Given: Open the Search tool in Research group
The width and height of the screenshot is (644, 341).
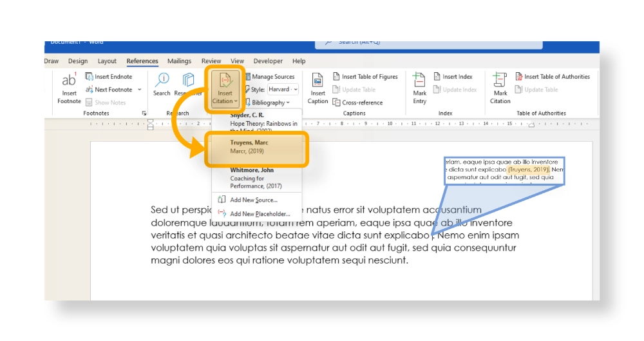Looking at the screenshot, I should [162, 80].
